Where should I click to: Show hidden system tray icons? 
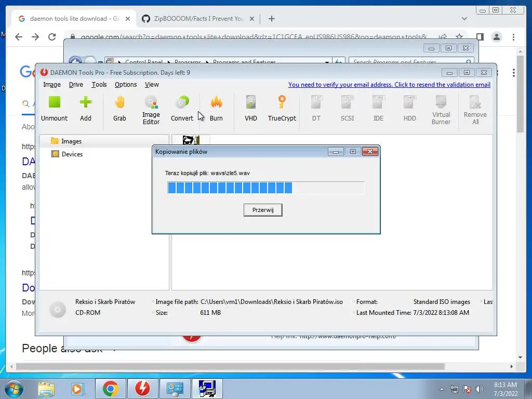click(442, 389)
